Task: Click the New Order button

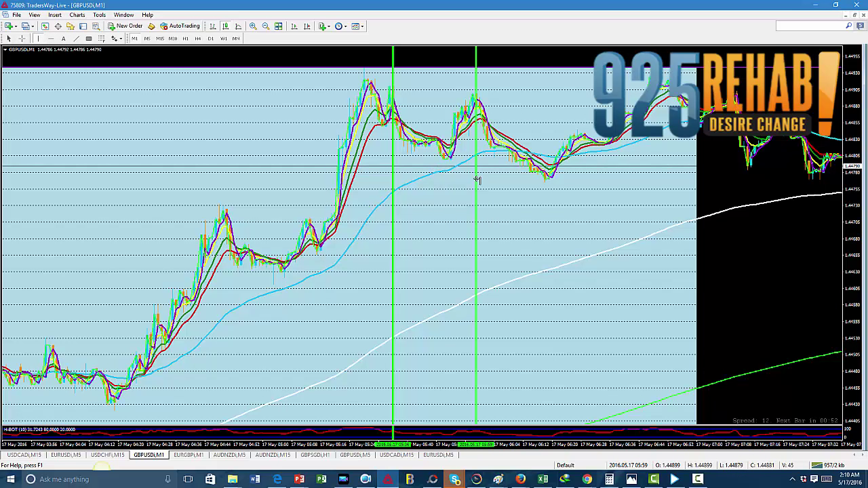Action: (125, 26)
